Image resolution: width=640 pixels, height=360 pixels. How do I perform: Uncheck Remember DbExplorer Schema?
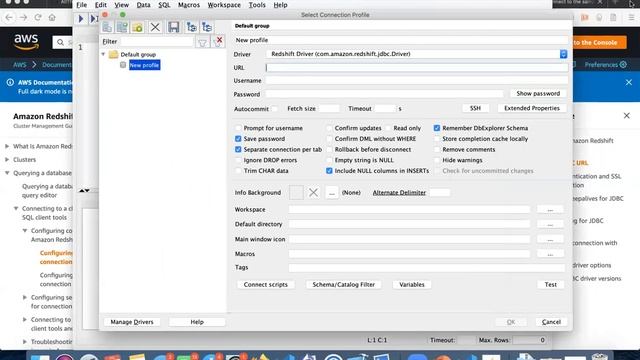[437, 128]
